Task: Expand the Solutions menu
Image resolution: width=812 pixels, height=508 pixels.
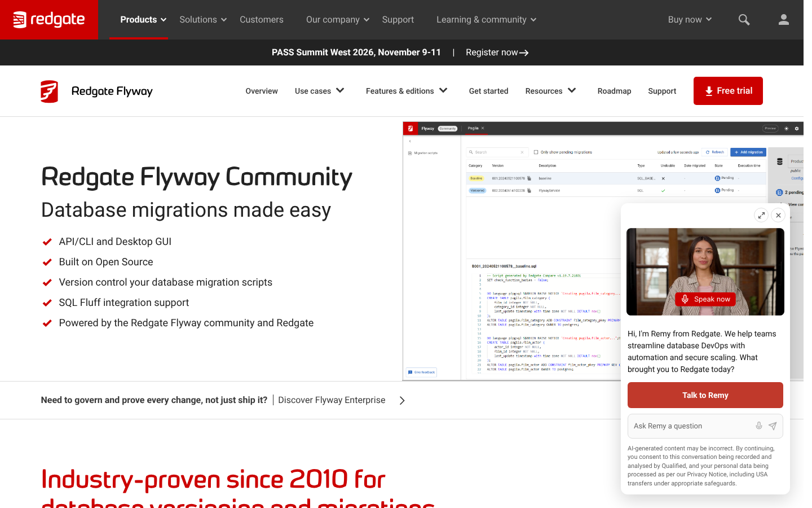Action: point(203,20)
